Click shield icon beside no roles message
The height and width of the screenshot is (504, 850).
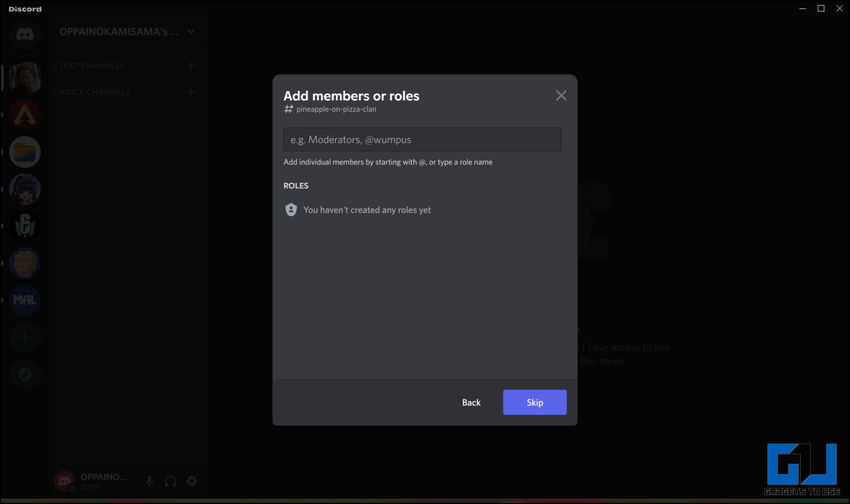pos(291,210)
